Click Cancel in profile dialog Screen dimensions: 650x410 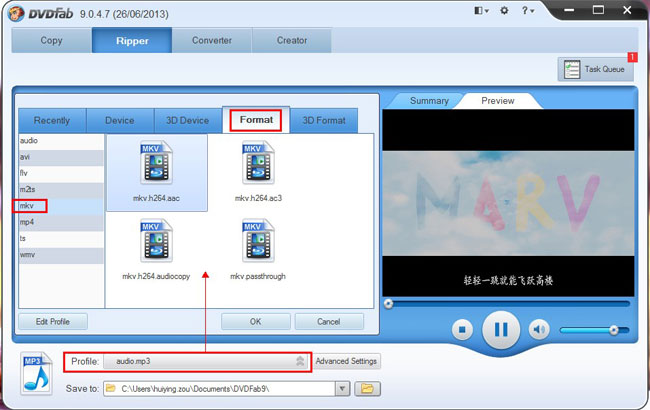coord(329,322)
